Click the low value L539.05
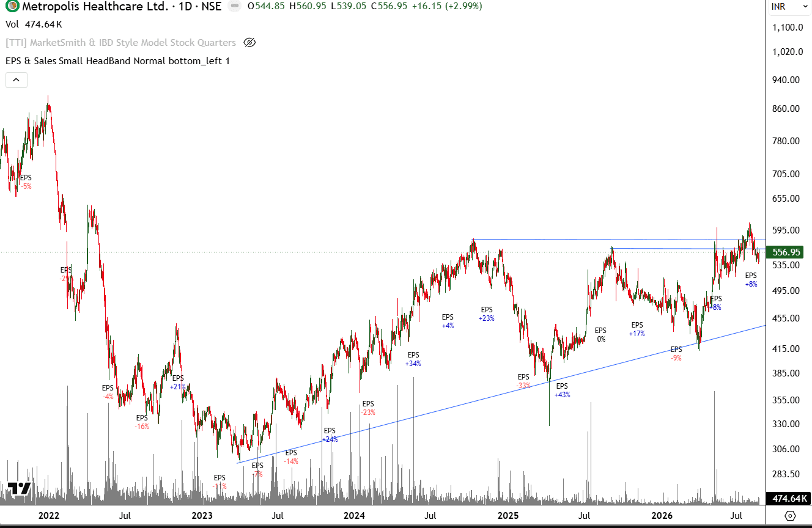 pyautogui.click(x=349, y=7)
